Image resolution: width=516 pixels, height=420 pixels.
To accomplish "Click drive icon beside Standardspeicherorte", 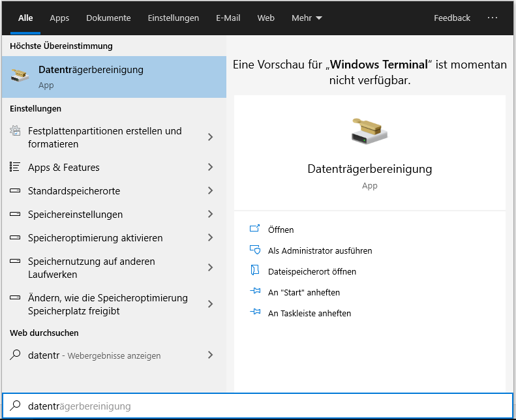I will pos(15,190).
